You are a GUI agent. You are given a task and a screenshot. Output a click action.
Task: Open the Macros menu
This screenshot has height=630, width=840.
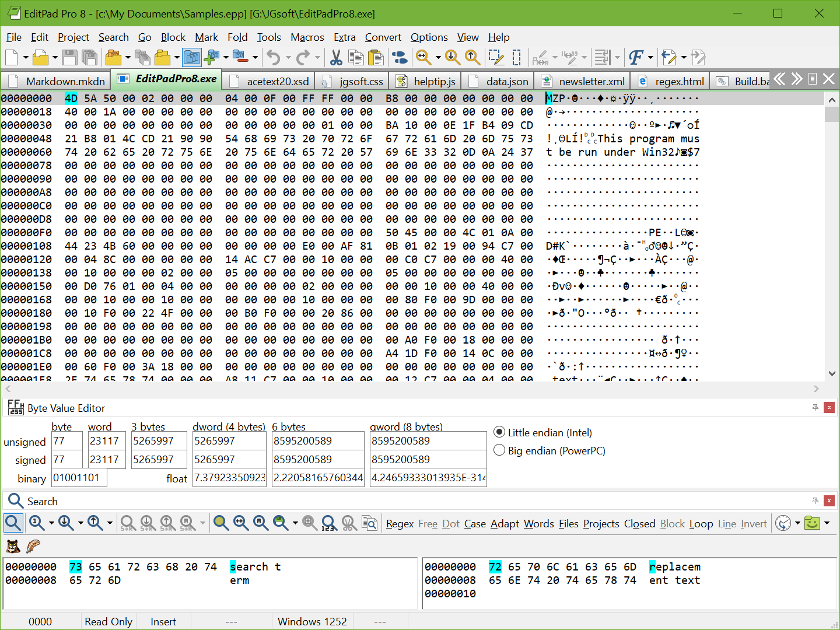(307, 37)
